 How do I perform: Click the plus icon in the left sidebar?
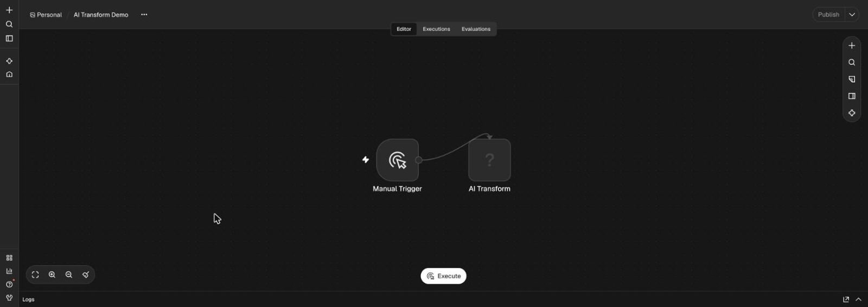(x=9, y=10)
